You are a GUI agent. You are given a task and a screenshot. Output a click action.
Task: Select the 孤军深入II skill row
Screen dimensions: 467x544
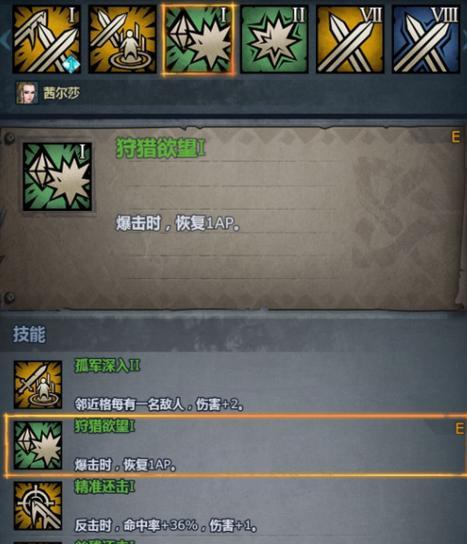(234, 385)
